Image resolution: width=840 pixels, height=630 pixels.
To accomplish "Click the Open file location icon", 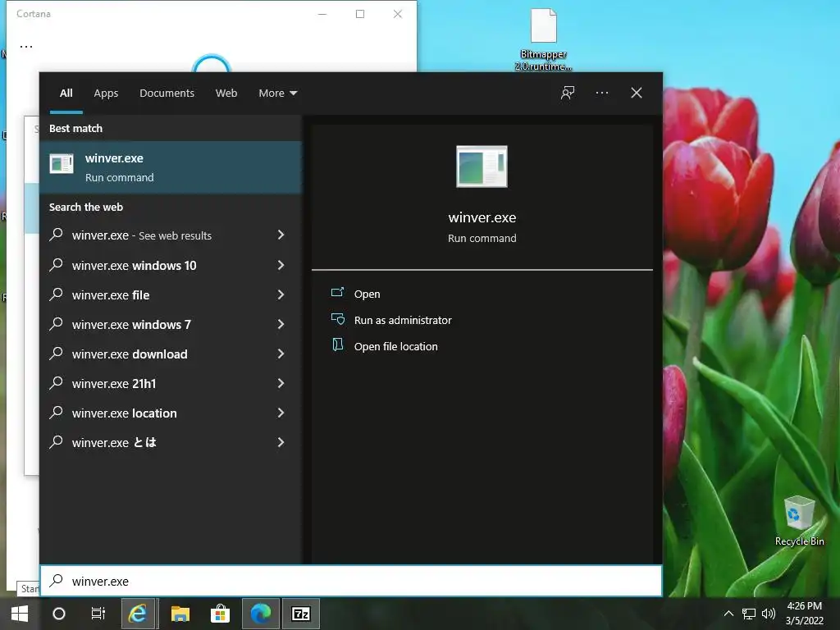I will click(337, 345).
